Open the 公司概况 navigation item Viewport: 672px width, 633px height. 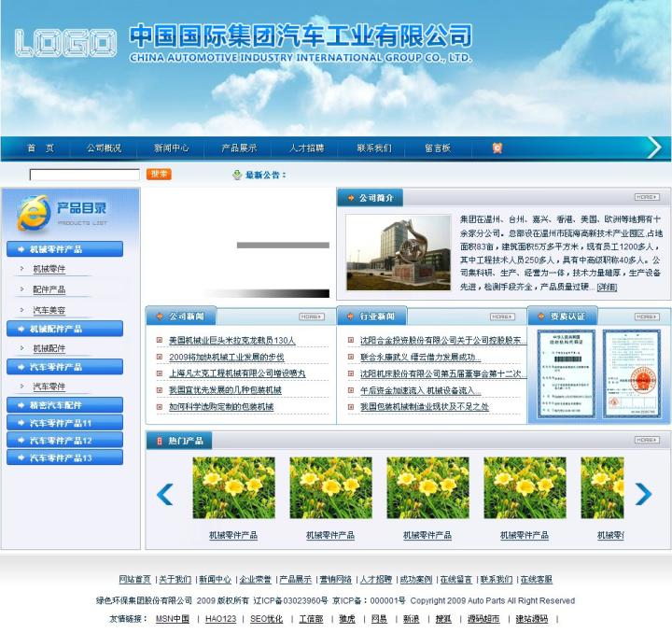(x=105, y=148)
